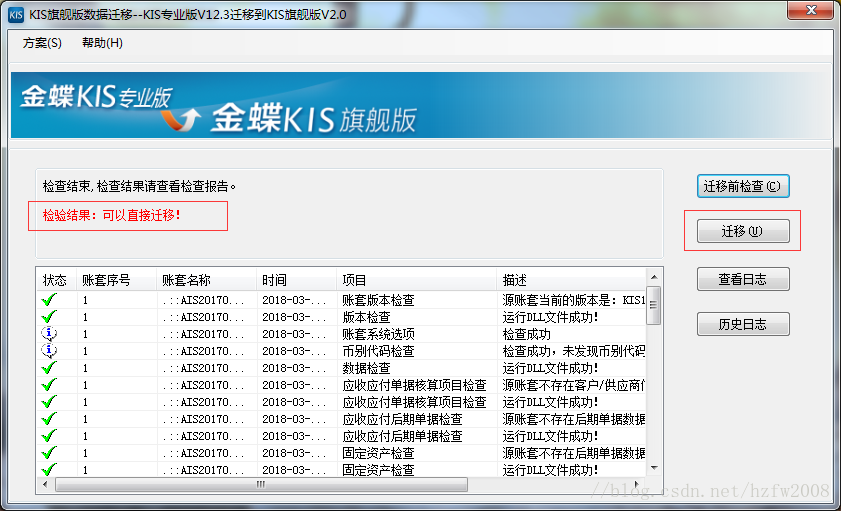This screenshot has width=841, height=511.
Task: Click the horizontal scrollbar thumb
Action: click(261, 485)
